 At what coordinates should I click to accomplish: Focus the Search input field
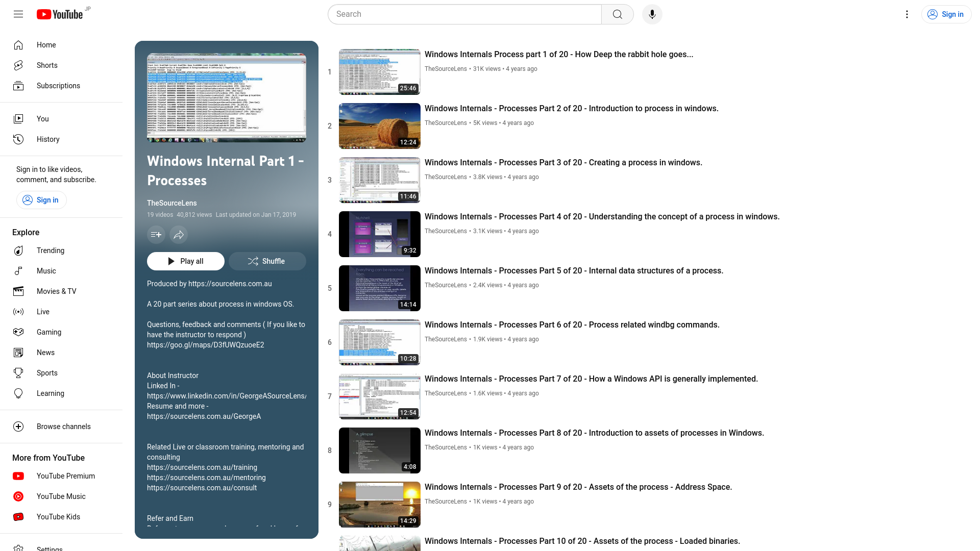464,14
